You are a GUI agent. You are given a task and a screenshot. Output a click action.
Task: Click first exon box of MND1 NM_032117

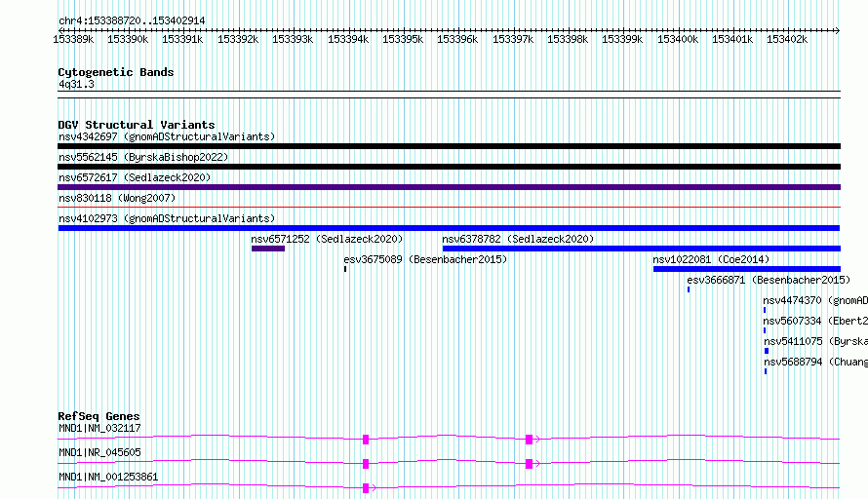pyautogui.click(x=366, y=440)
